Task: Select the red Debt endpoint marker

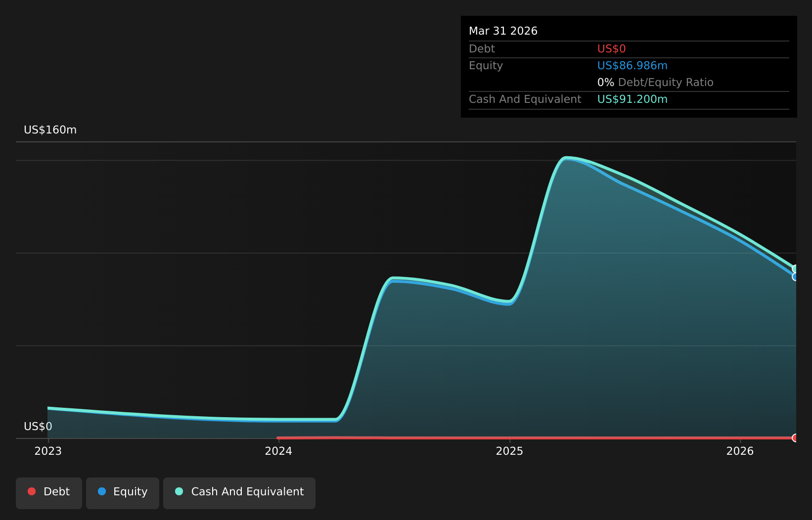Action: pyautogui.click(x=796, y=438)
